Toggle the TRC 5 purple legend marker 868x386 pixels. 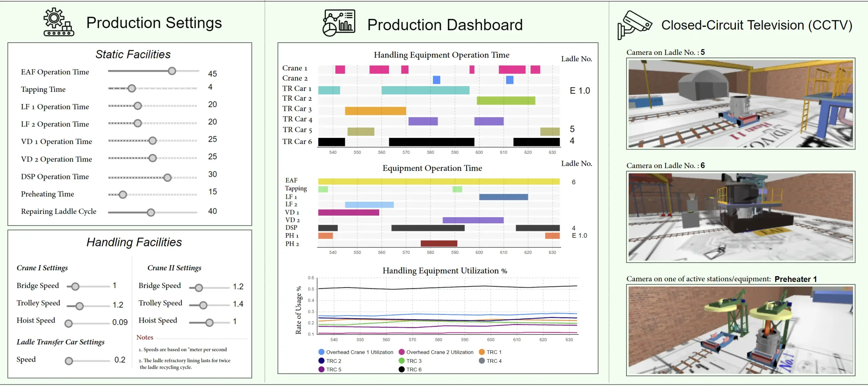pos(321,369)
